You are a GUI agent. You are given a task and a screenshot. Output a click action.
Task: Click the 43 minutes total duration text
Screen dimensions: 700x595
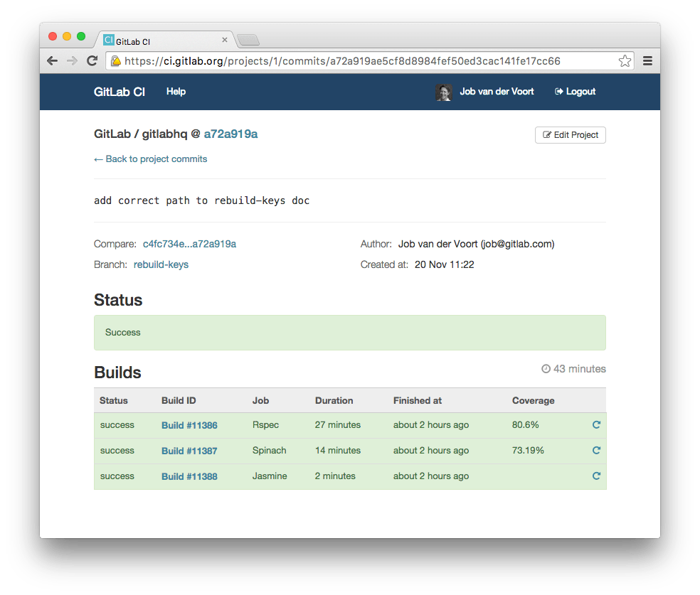coord(580,369)
